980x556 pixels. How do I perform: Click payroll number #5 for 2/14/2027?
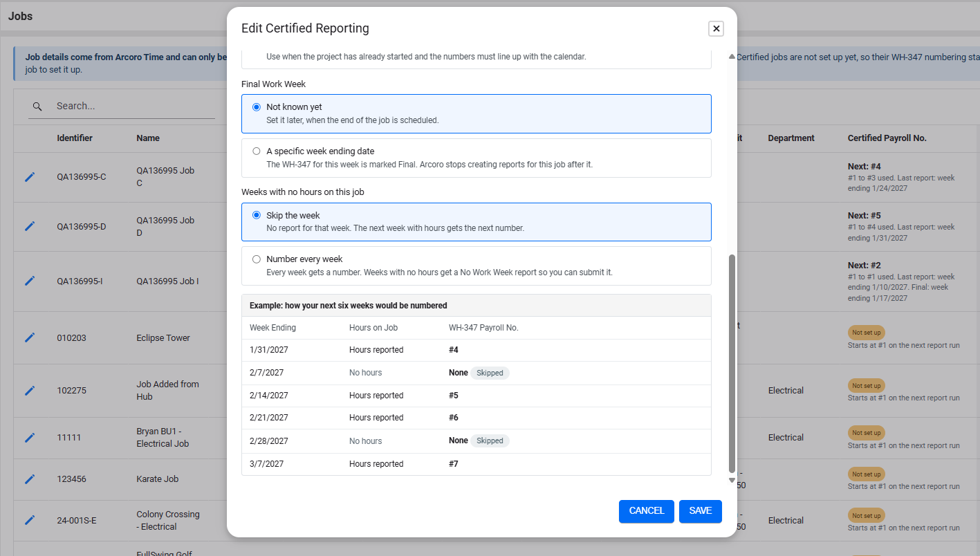pos(454,396)
